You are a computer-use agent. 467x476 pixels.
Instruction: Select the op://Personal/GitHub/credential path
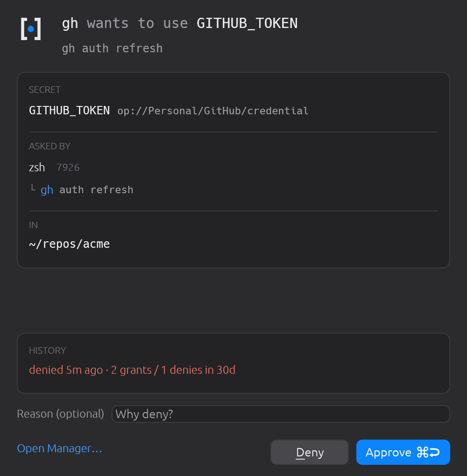point(213,111)
